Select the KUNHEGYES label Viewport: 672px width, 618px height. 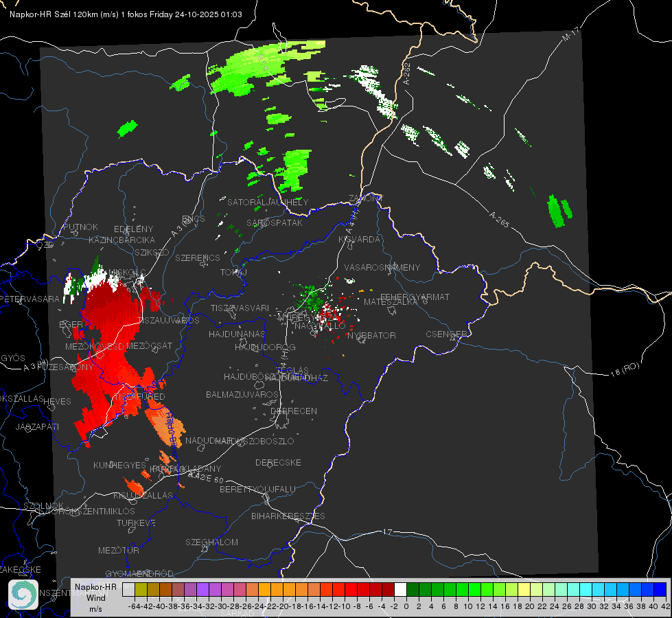pyautogui.click(x=120, y=465)
